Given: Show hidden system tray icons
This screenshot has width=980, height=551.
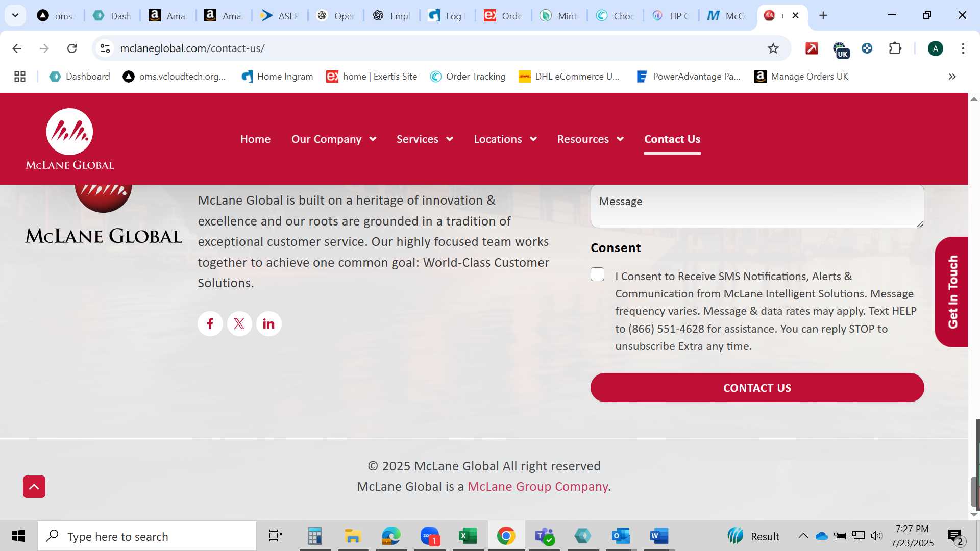Looking at the screenshot, I should (803, 536).
